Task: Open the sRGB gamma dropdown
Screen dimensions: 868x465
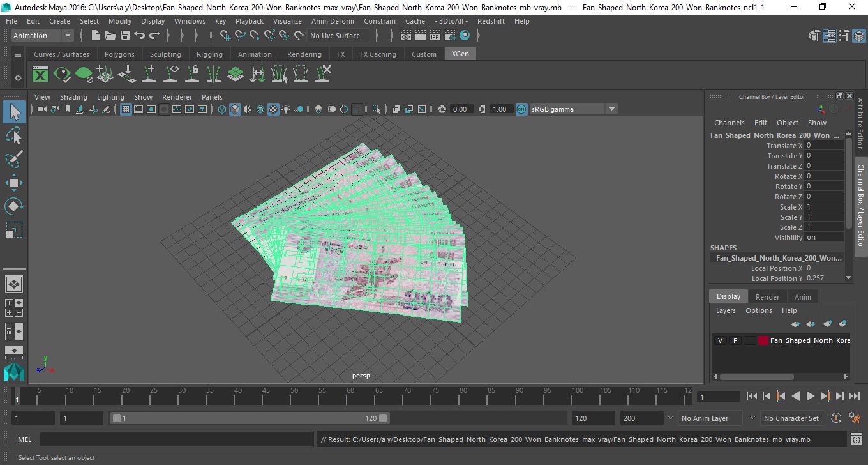Action: pyautogui.click(x=573, y=109)
